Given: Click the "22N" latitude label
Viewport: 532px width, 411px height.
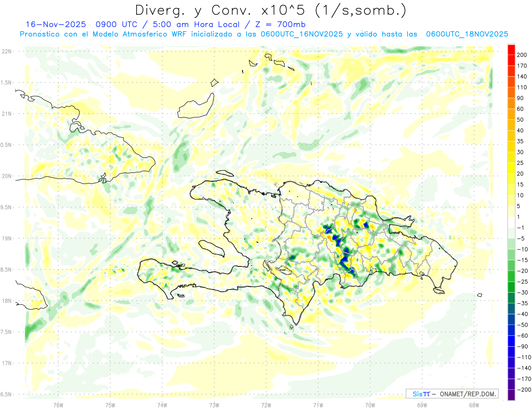Looking at the screenshot, I should pyautogui.click(x=7, y=51).
